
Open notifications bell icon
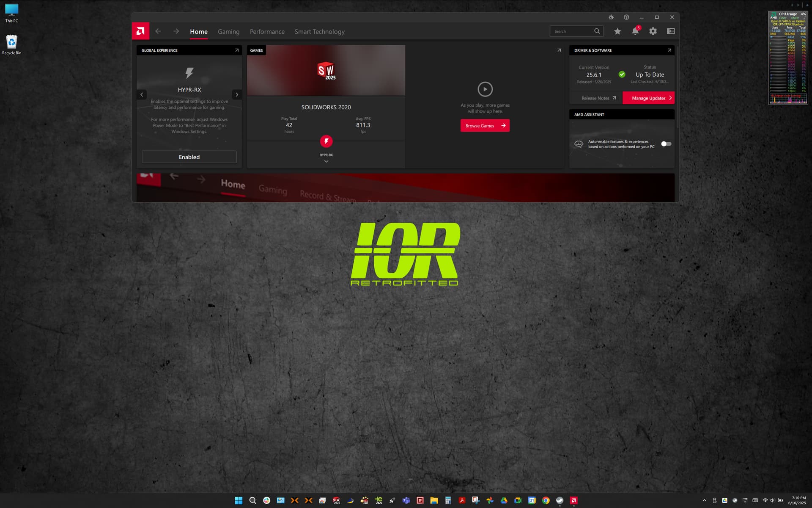click(x=635, y=31)
